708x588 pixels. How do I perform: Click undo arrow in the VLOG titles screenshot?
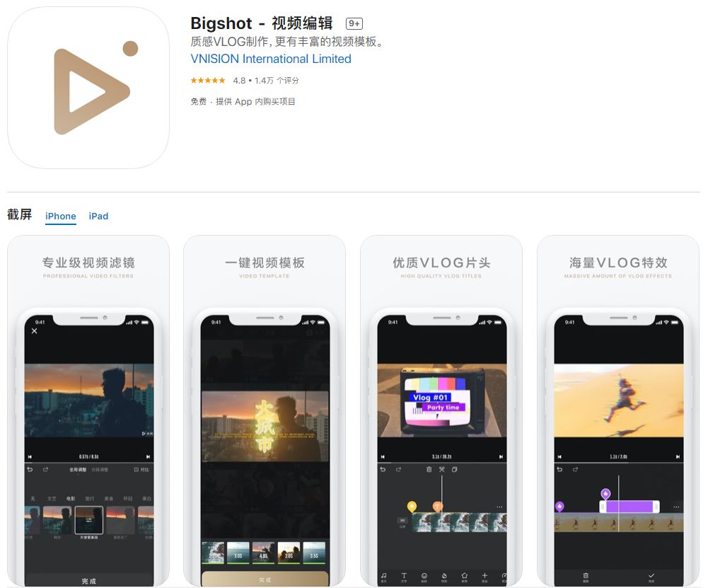pyautogui.click(x=383, y=470)
